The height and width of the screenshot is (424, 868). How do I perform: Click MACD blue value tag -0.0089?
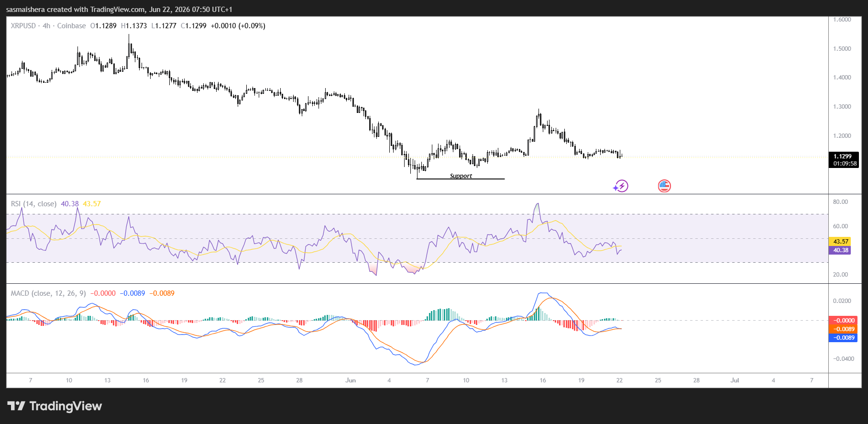click(844, 338)
